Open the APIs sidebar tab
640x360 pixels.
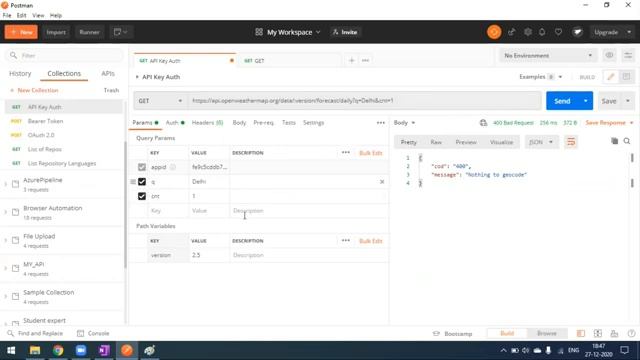coord(108,73)
